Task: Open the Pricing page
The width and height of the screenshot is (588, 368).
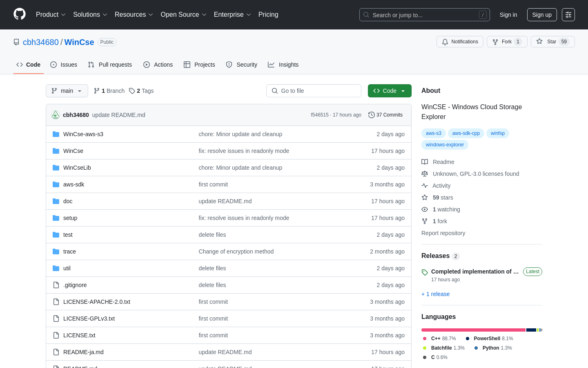Action: coord(268,15)
